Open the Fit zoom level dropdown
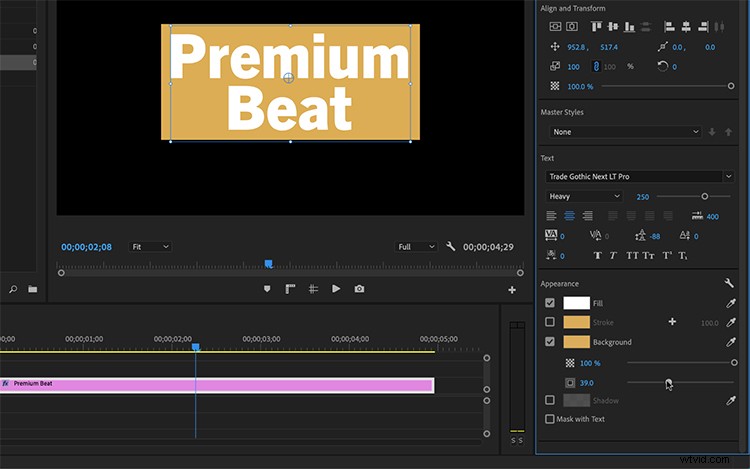The width and height of the screenshot is (750, 469). 150,247
